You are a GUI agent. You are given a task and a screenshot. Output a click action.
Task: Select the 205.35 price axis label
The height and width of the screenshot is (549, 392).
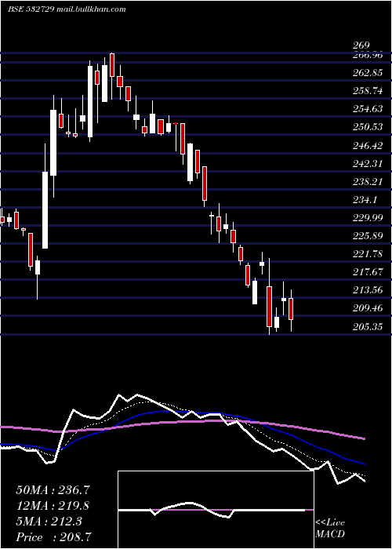pos(368,327)
